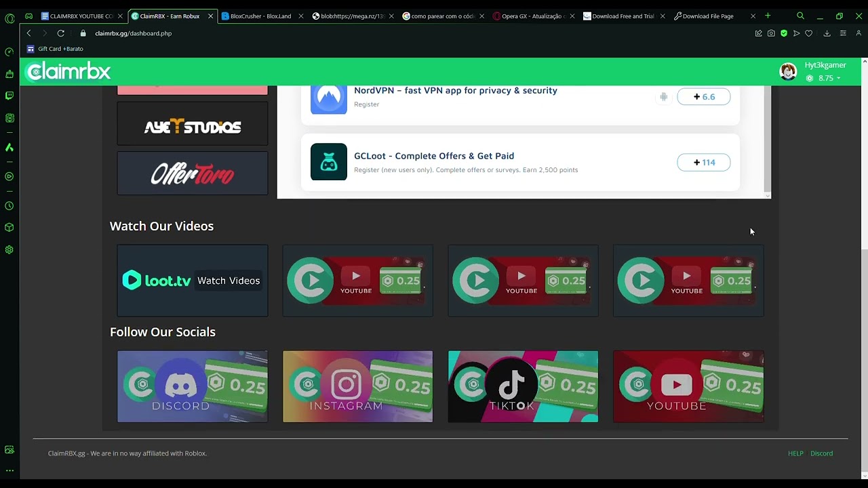
Task: Reload the page with the refresh icon
Action: tap(61, 33)
